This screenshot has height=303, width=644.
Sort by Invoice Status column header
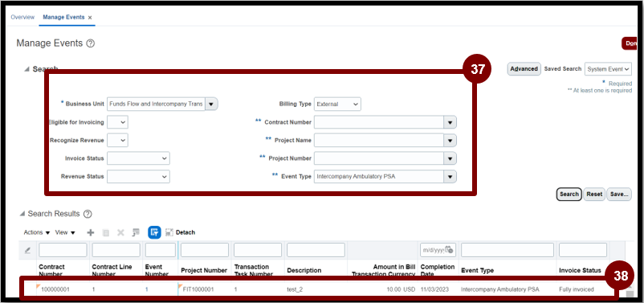click(x=580, y=271)
